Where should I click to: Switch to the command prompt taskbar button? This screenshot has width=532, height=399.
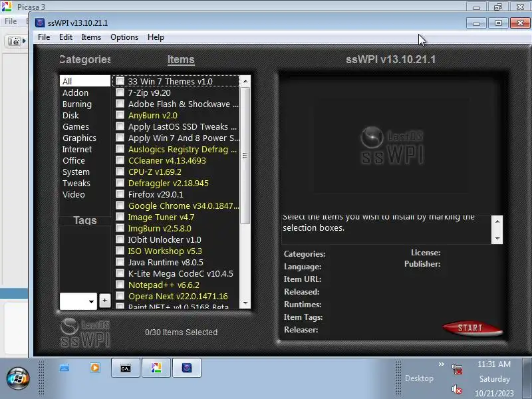126,368
